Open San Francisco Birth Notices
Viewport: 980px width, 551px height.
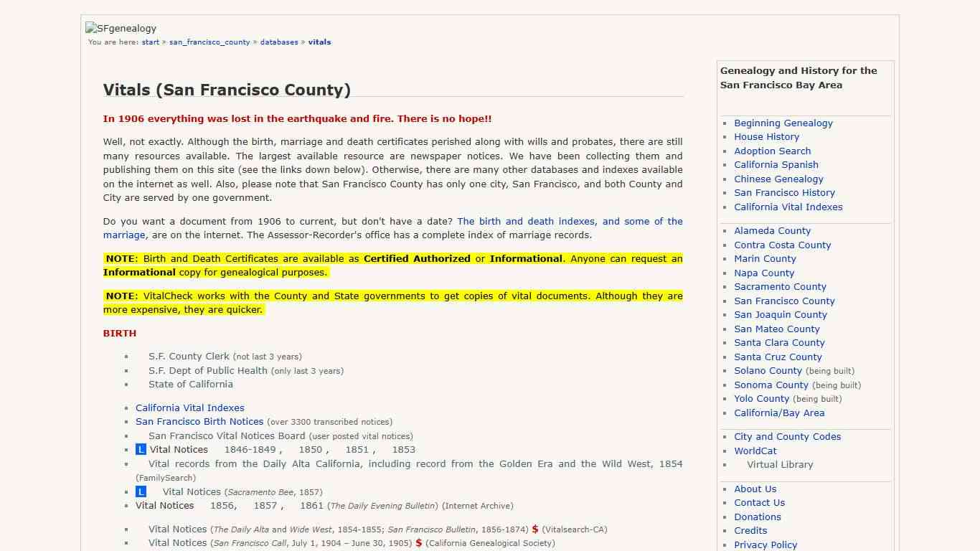tap(199, 421)
